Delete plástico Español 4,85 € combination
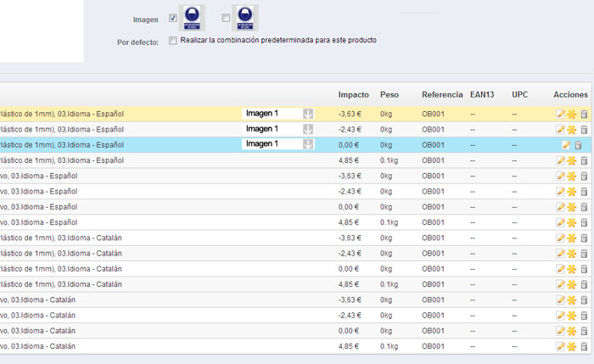 point(584,160)
